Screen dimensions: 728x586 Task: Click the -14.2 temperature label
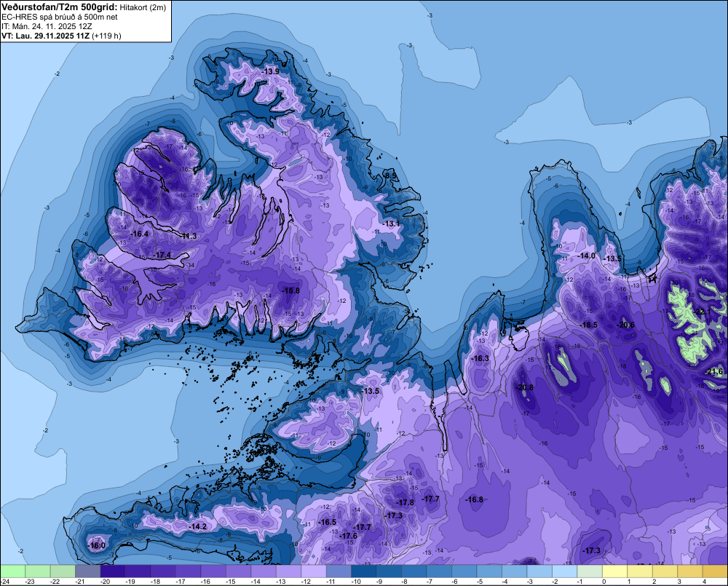tap(198, 526)
